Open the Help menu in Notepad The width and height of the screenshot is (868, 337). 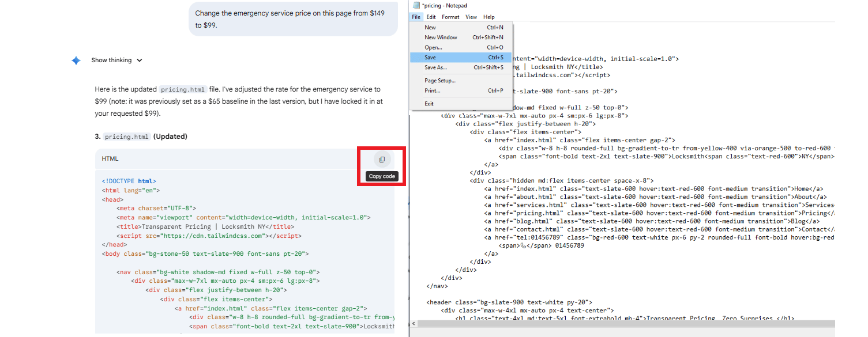coord(489,17)
